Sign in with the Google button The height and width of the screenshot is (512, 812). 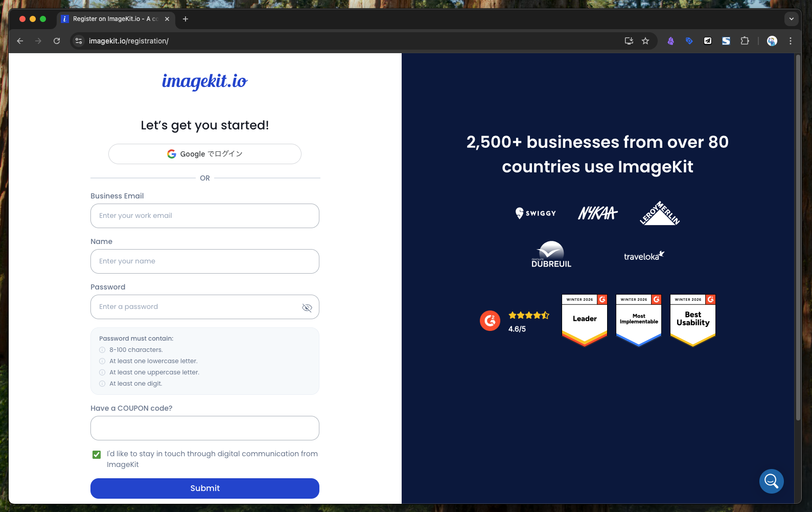204,154
